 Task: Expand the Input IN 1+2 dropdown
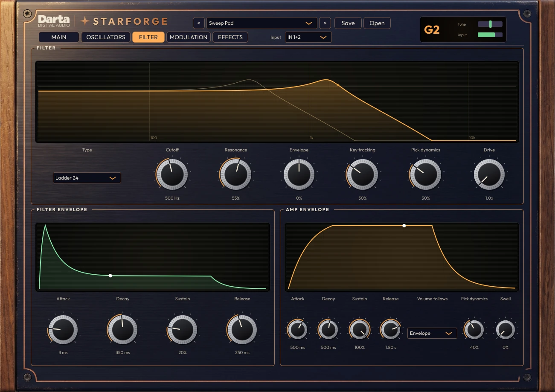tap(308, 37)
